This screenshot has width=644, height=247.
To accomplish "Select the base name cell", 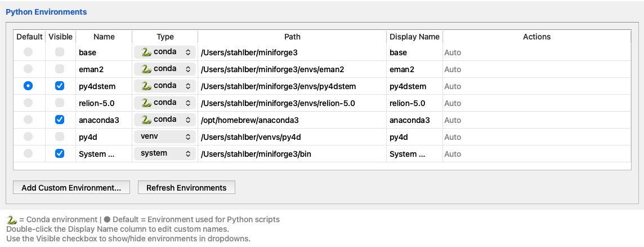I will [104, 52].
